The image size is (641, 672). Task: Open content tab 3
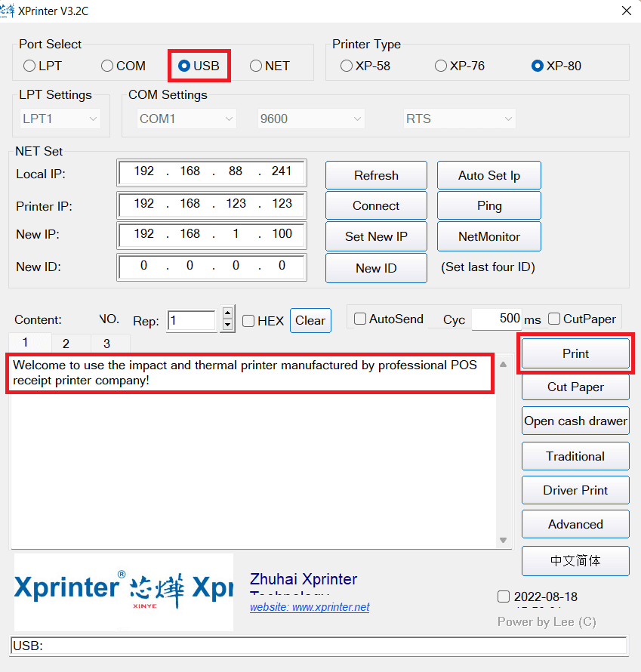106,344
